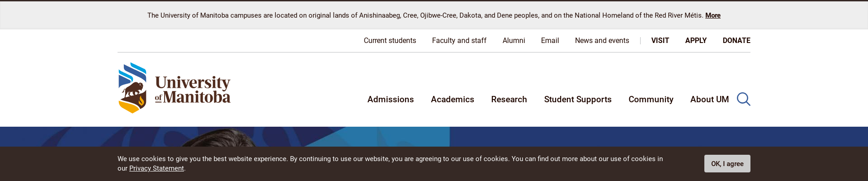Open the About UM menu
868x181 pixels.
tap(709, 100)
